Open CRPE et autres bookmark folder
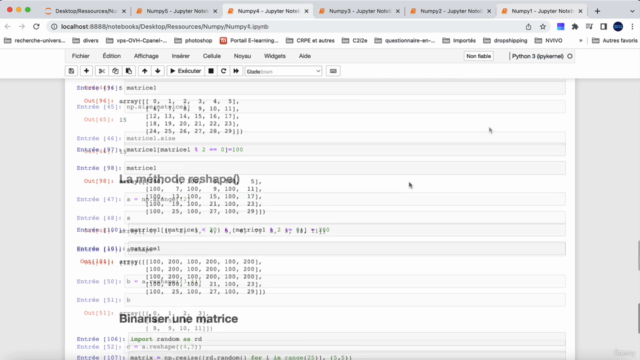Viewport: 640px width, 360px height. (x=310, y=40)
